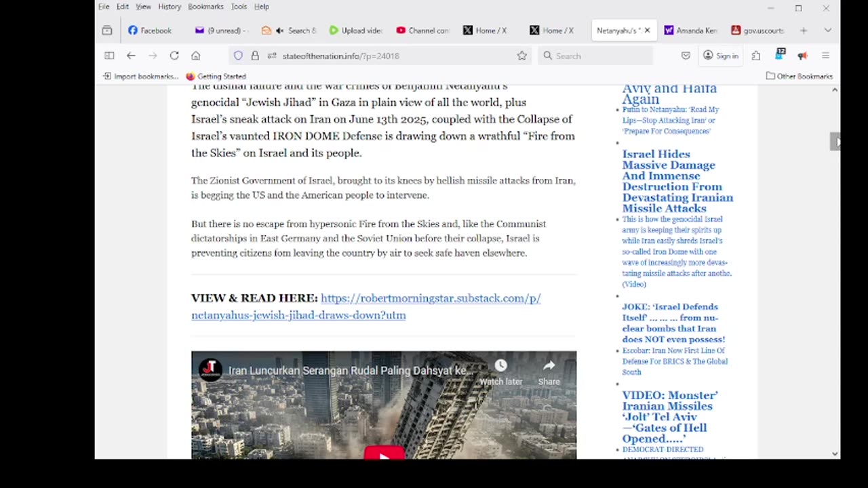This screenshot has width=868, height=488.
Task: Switch to the first Home / X tab
Action: [490, 30]
